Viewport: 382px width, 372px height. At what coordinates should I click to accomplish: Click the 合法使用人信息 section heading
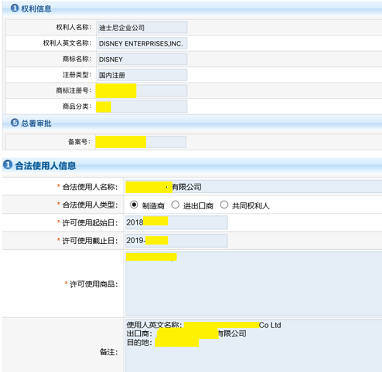click(x=45, y=165)
